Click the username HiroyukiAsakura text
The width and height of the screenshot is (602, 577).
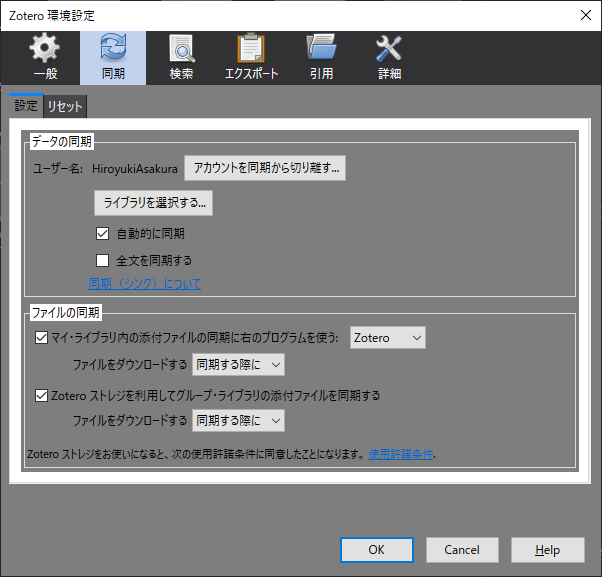click(x=135, y=169)
